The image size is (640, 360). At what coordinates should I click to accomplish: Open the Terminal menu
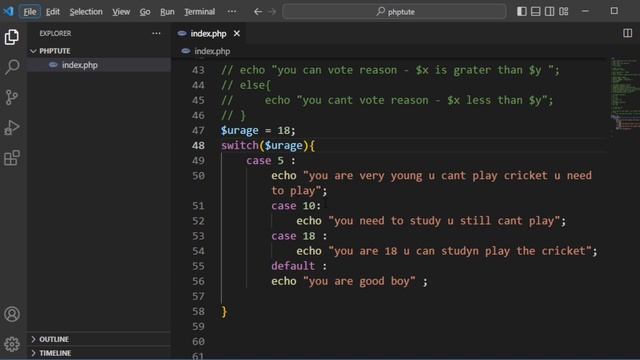click(199, 11)
